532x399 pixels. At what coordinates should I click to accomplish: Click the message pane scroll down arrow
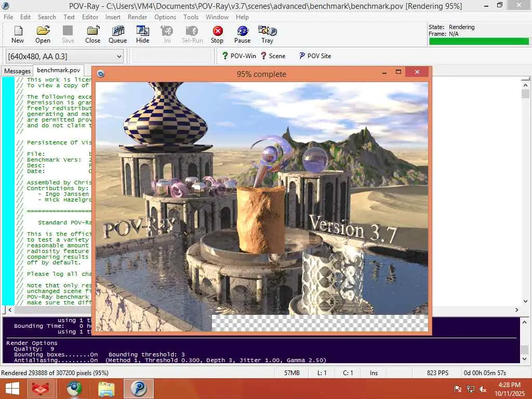tap(525, 358)
